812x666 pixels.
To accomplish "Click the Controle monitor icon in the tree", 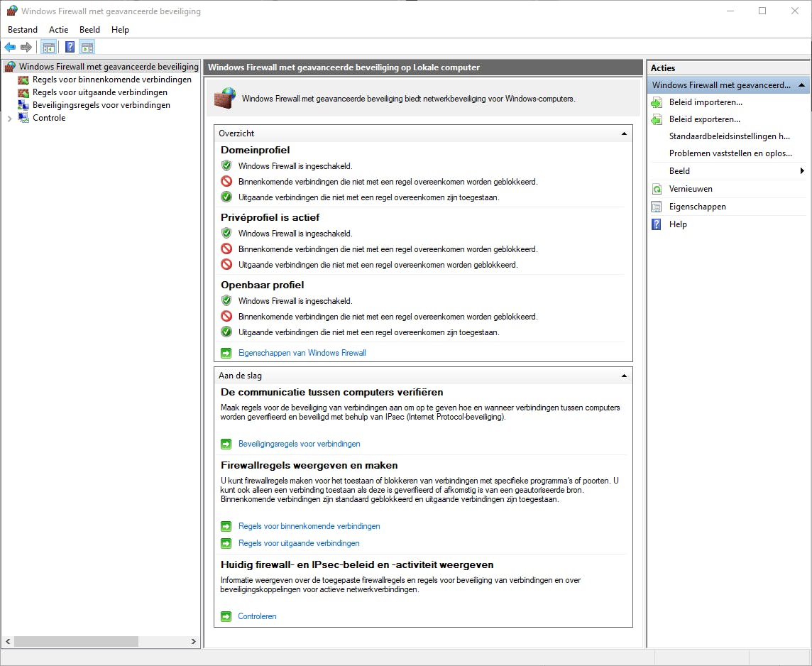I will click(23, 118).
